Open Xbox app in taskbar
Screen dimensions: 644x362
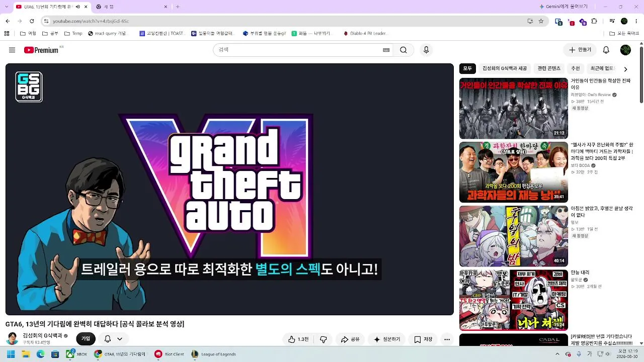pos(77,354)
